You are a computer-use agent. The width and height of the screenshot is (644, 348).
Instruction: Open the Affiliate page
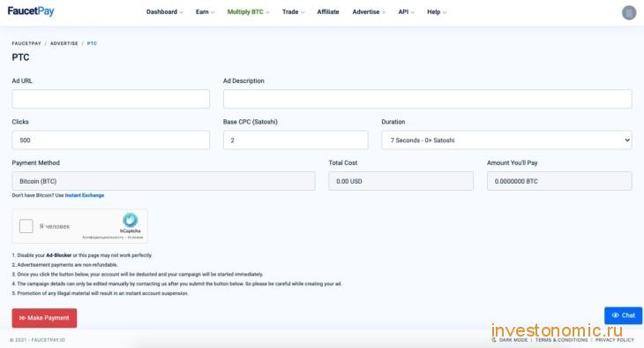(x=328, y=12)
